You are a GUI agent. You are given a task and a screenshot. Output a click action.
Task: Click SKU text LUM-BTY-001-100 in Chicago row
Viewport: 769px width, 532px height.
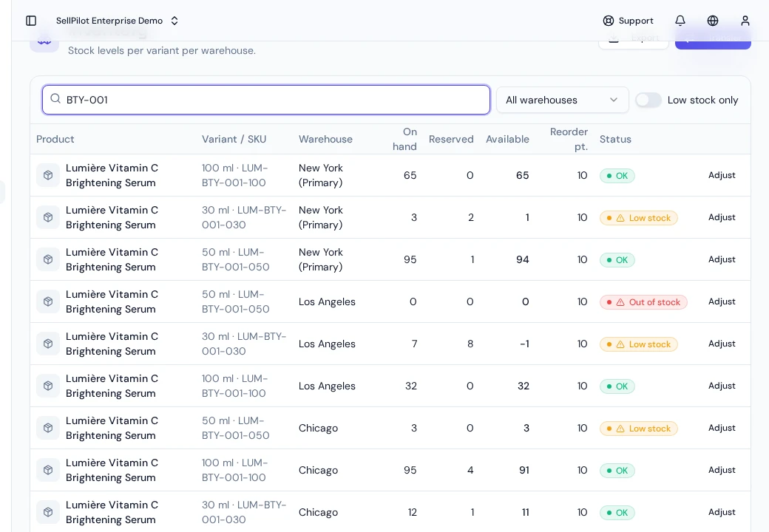click(234, 470)
